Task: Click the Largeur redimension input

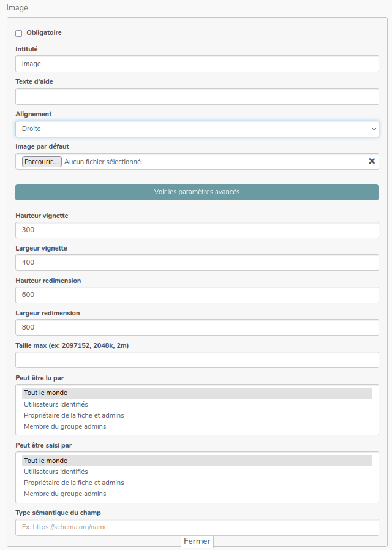Action: [x=197, y=327]
